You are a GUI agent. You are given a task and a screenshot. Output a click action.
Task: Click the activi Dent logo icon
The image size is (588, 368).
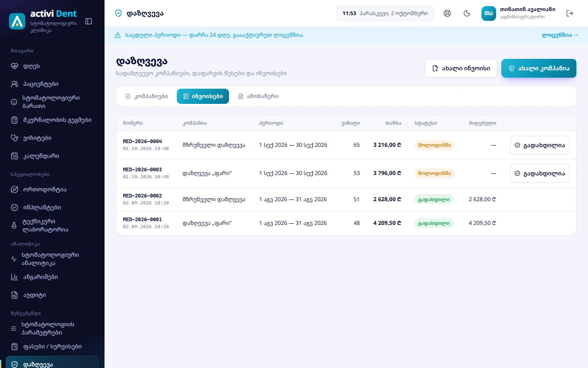coord(17,21)
